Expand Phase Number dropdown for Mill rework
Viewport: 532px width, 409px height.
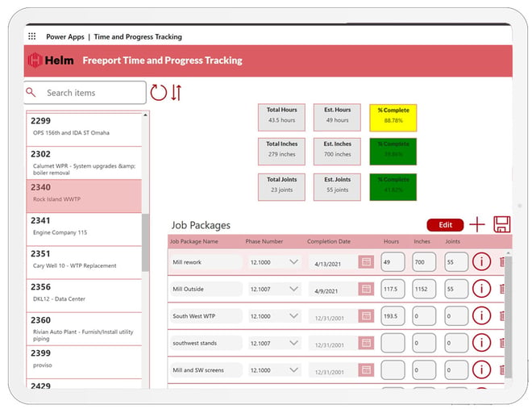(x=294, y=261)
